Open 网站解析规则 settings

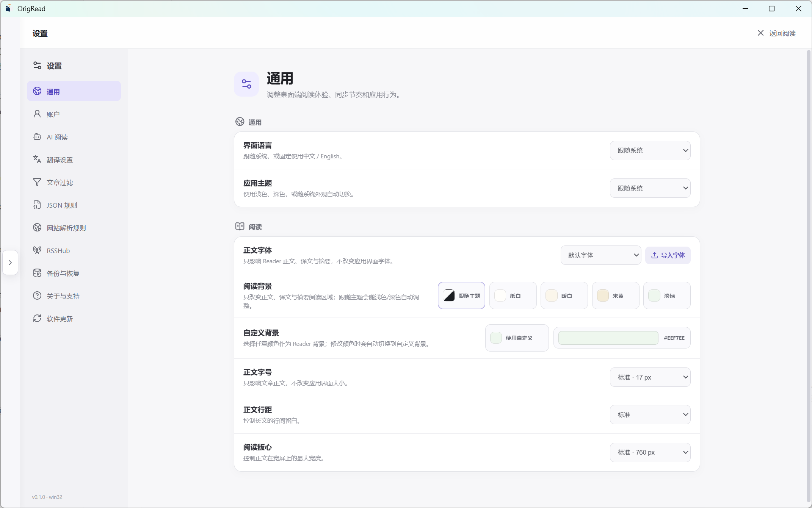pos(74,228)
